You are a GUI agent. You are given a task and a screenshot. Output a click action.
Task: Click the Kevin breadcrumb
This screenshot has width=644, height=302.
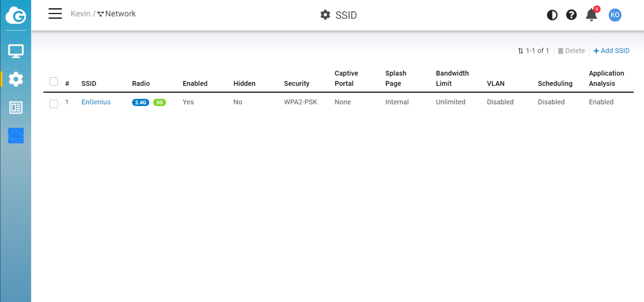pos(80,14)
